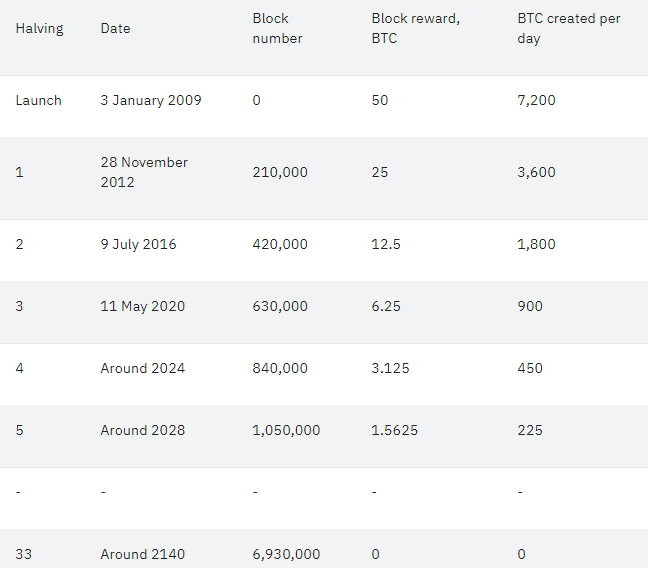The height and width of the screenshot is (574, 648).
Task: Select the '28 November 2012' date cell
Action: tap(144, 172)
